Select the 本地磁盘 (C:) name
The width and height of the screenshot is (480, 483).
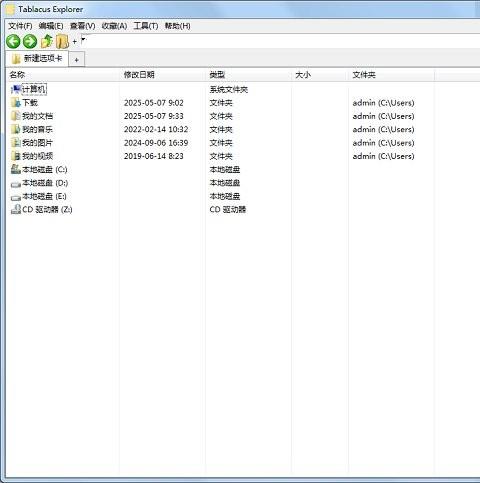tap(45, 169)
